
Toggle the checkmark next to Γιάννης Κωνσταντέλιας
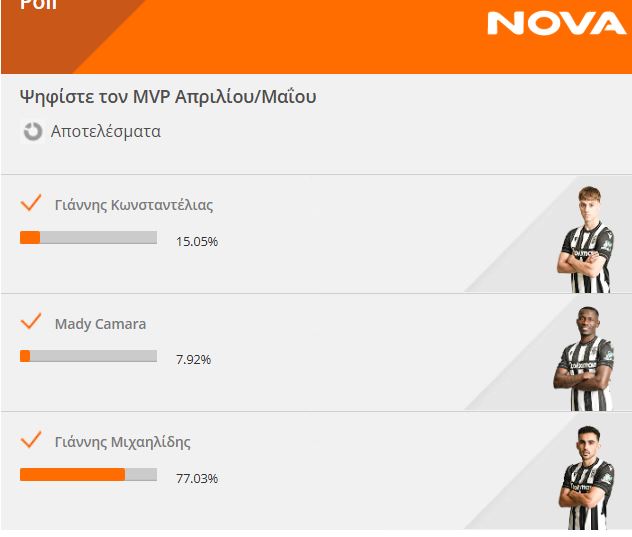point(31,202)
